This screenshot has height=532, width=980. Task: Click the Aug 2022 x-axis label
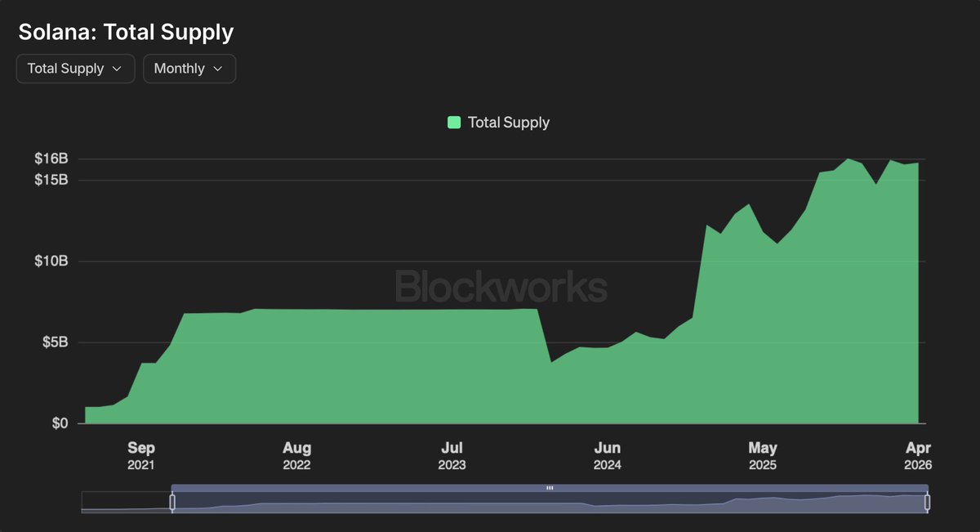296,456
